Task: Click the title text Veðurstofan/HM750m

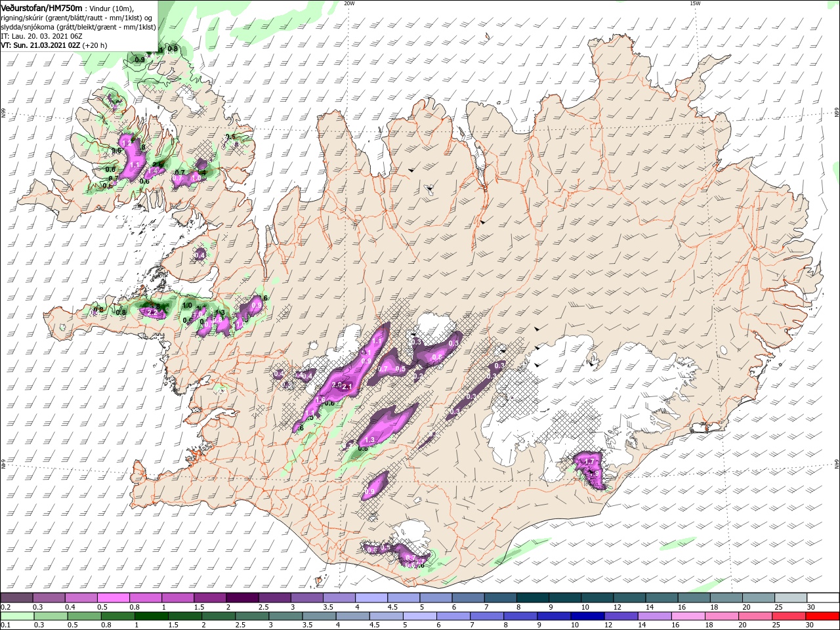Action: (x=41, y=8)
